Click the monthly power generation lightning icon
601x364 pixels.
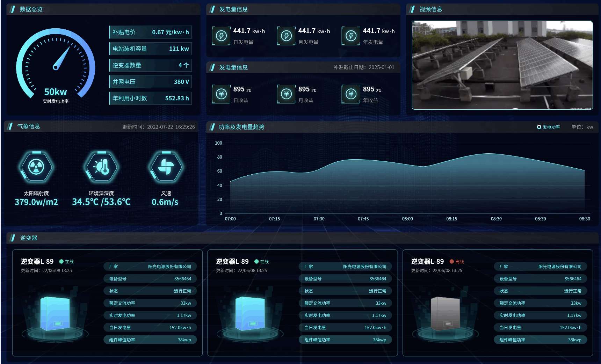pos(286,36)
